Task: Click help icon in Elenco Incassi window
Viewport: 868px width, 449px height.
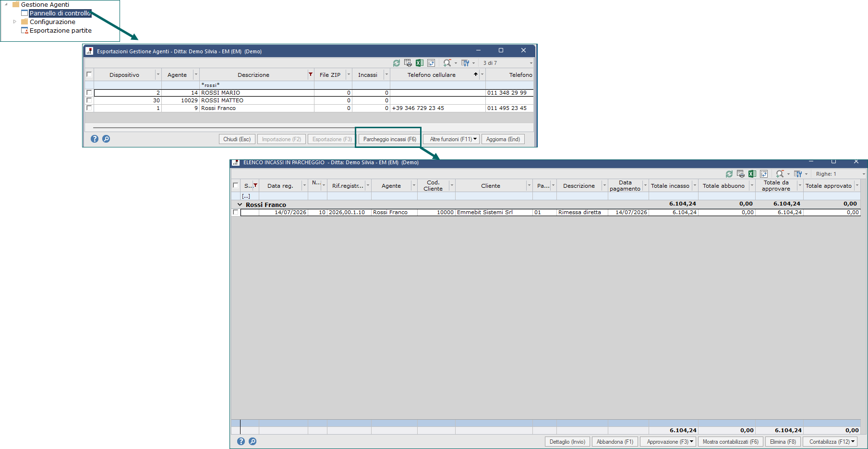Action: (241, 441)
